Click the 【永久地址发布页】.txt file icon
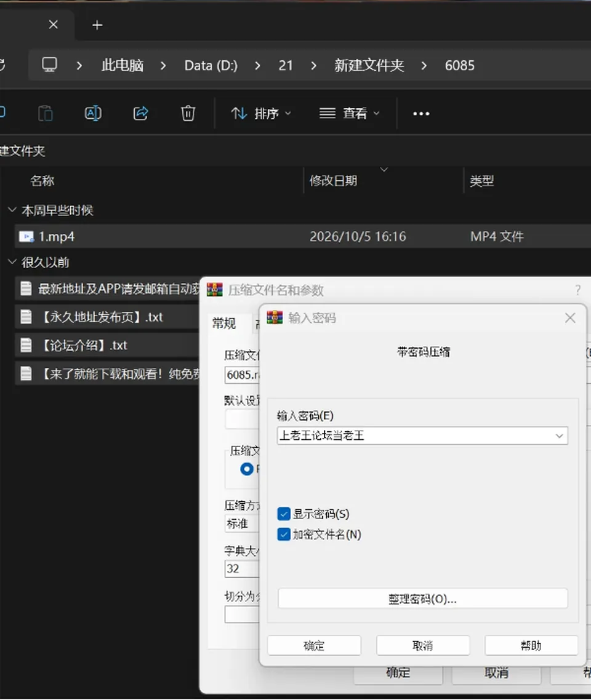The image size is (591, 700). pos(26,317)
